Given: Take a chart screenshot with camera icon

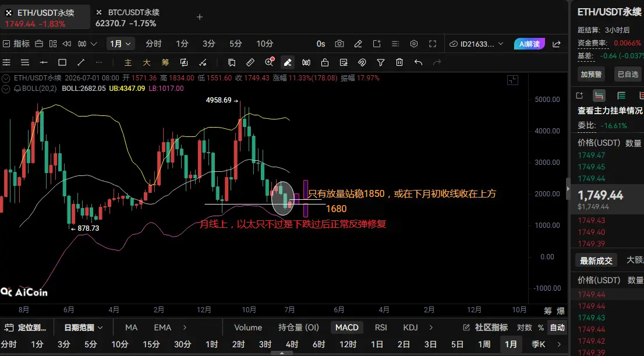Looking at the screenshot, I should click(x=339, y=44).
